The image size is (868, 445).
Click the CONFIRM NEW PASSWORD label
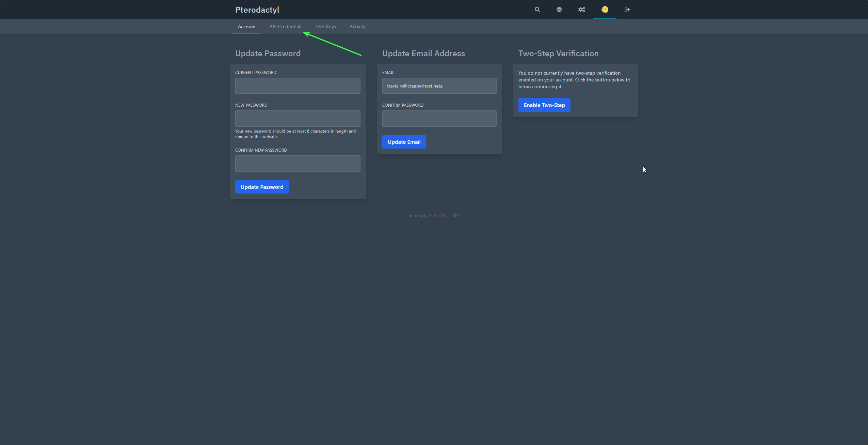[x=261, y=150]
